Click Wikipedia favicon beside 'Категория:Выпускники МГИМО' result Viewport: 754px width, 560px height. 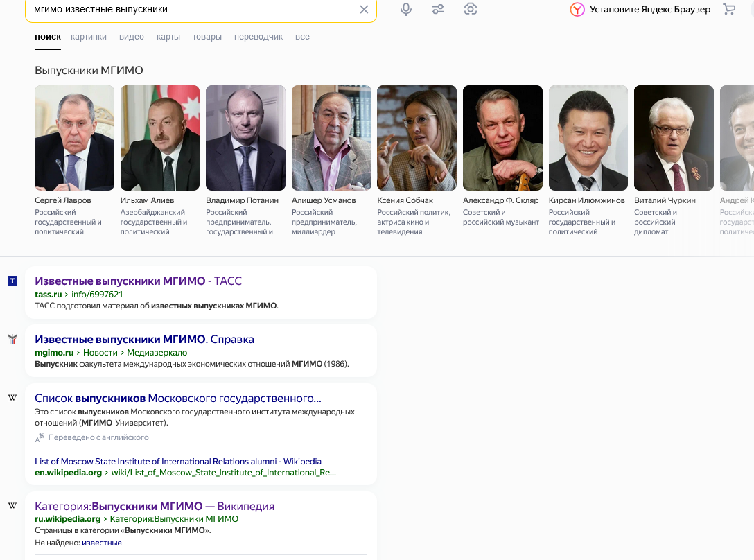point(12,505)
